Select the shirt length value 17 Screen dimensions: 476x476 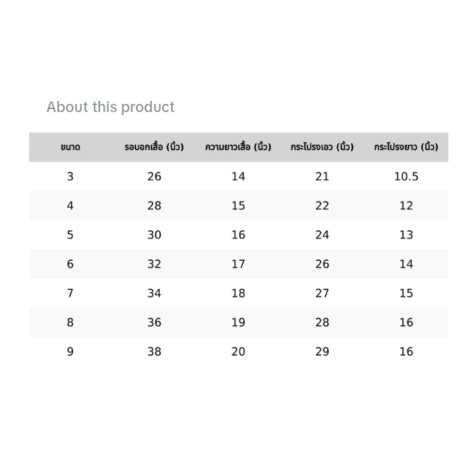click(x=238, y=264)
